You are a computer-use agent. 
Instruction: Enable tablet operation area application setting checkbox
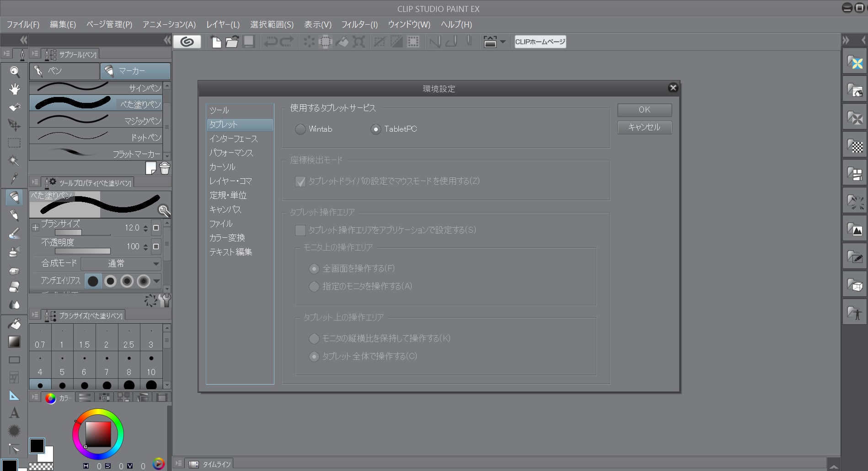point(300,230)
